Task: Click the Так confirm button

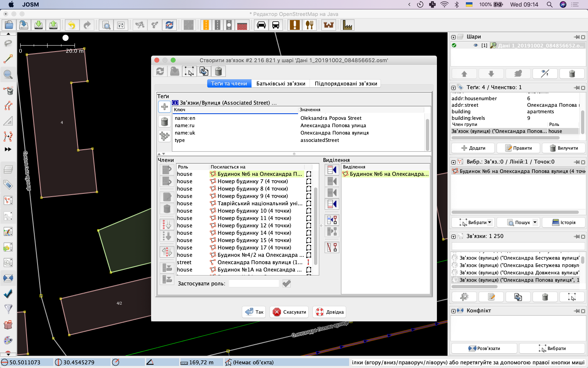Action: (x=254, y=312)
